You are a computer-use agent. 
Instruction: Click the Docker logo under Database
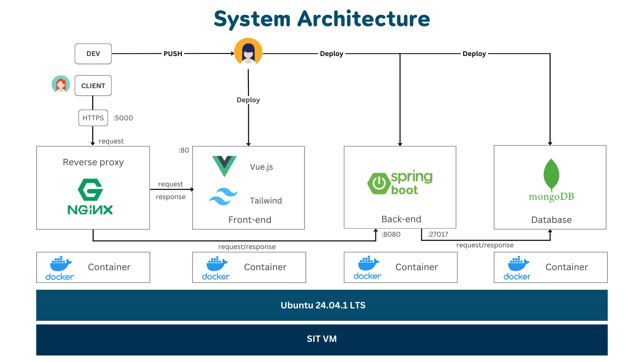tap(517, 268)
